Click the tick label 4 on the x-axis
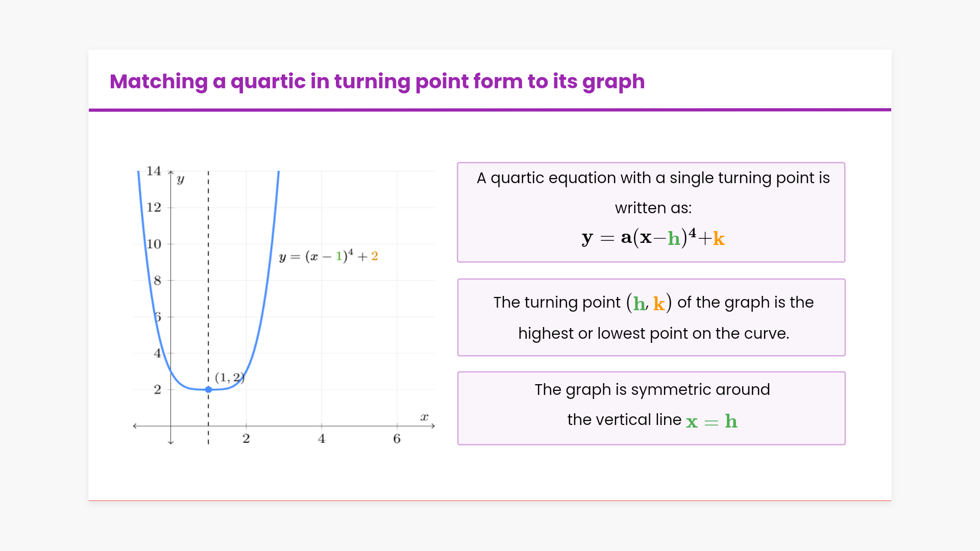Viewport: 980px width, 551px height. click(322, 439)
